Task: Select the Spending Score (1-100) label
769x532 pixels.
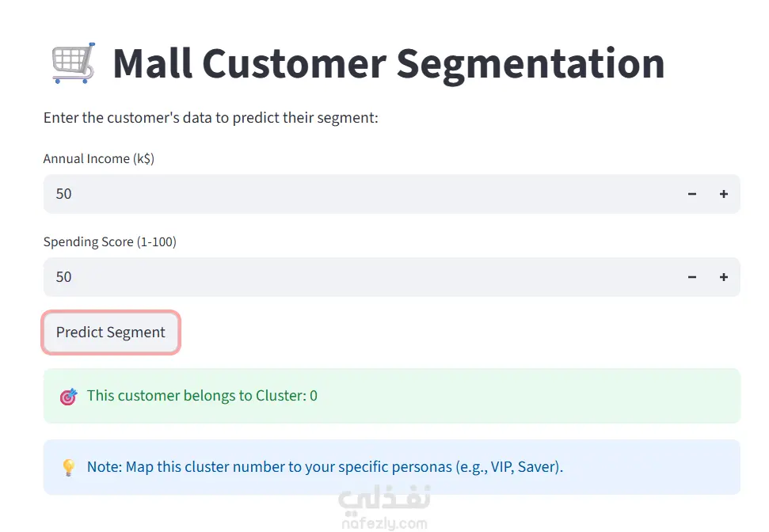Action: point(110,241)
